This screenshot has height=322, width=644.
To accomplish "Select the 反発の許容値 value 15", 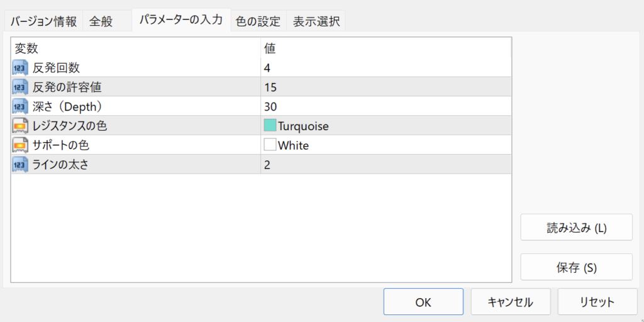I will [x=386, y=87].
